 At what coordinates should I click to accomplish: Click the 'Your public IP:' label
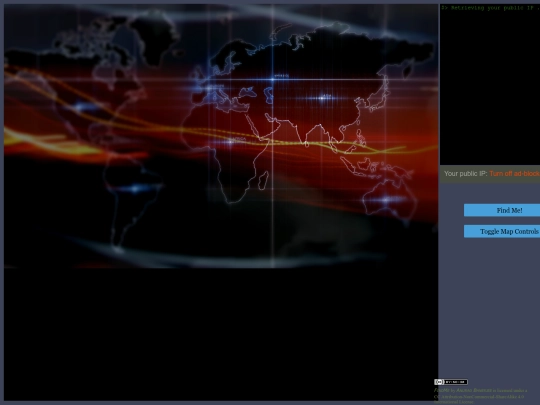pos(466,174)
